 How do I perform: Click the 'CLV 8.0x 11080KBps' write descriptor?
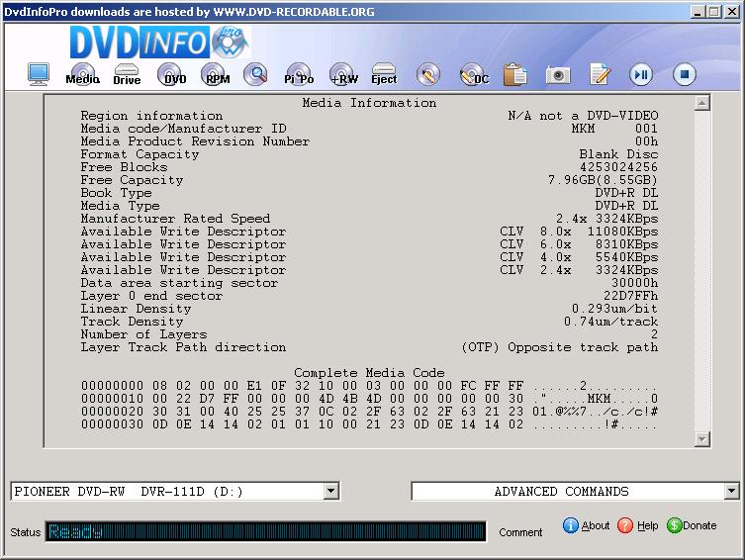[579, 232]
